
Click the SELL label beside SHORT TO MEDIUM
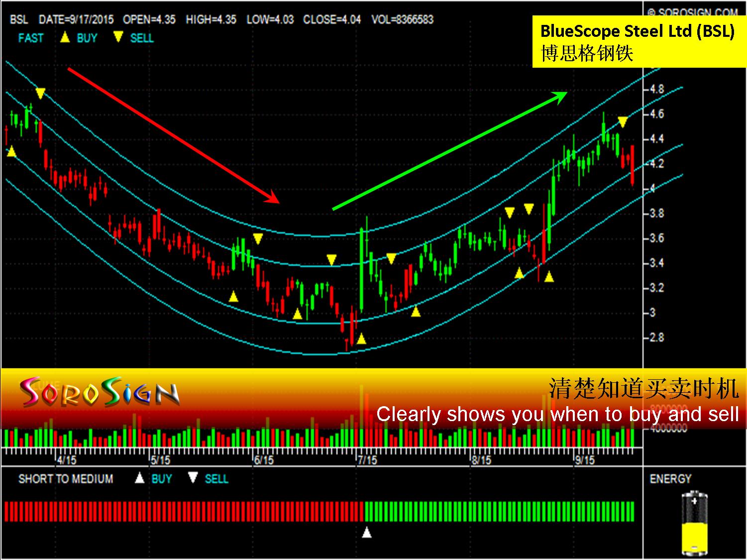click(216, 479)
